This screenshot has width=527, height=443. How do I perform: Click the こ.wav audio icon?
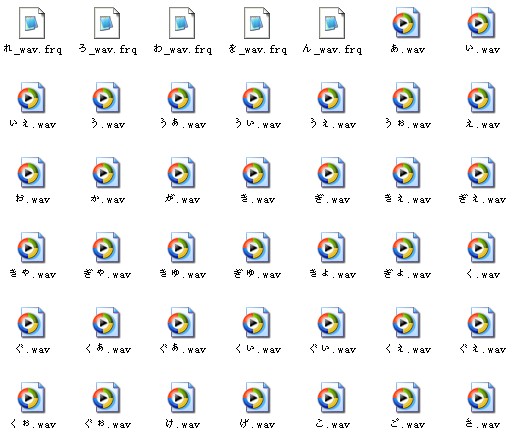(331, 397)
